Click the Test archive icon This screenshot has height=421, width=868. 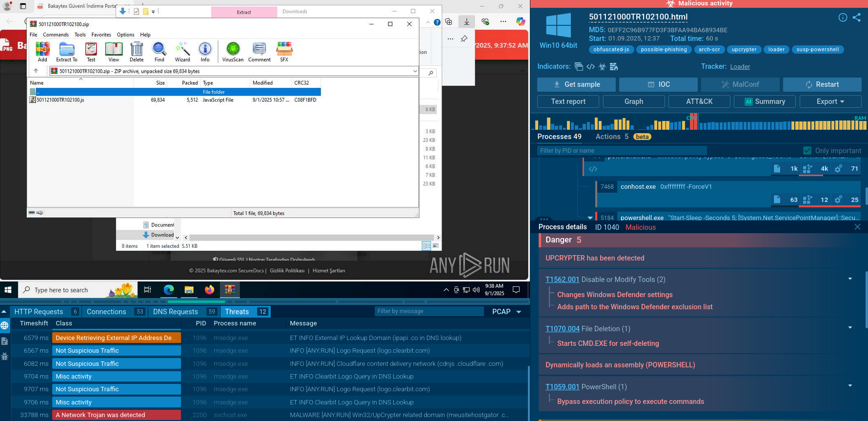pos(91,52)
